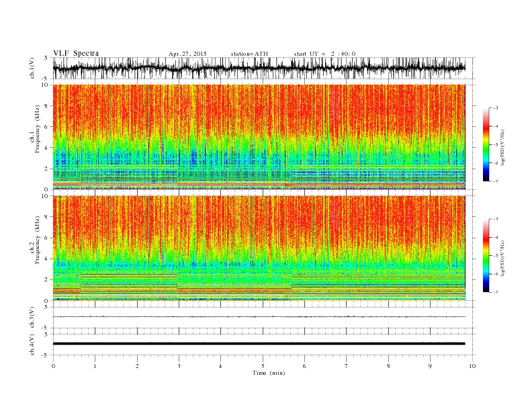Screen dimensions: 532x411
Task: Click the 2 kHz tick on ch.2 frequency axis
Action: [47, 280]
